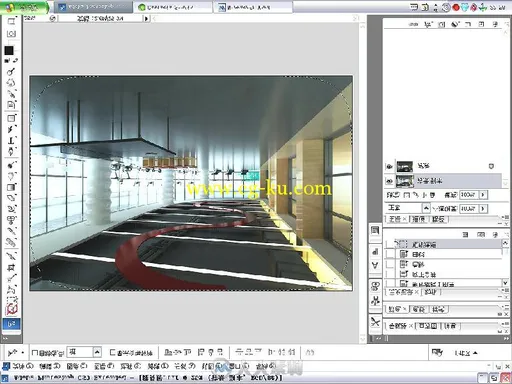Open the Image menu
Screen dimensions: 512x384
click(x=77, y=366)
